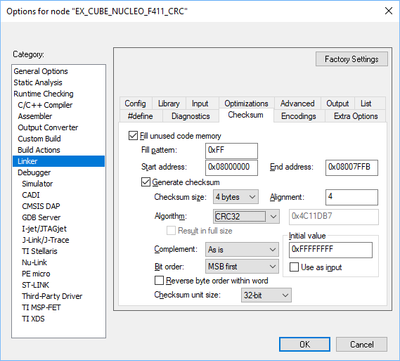Viewport: 400px width, 361px height.
Task: Switch to the Config tab
Action: point(135,104)
